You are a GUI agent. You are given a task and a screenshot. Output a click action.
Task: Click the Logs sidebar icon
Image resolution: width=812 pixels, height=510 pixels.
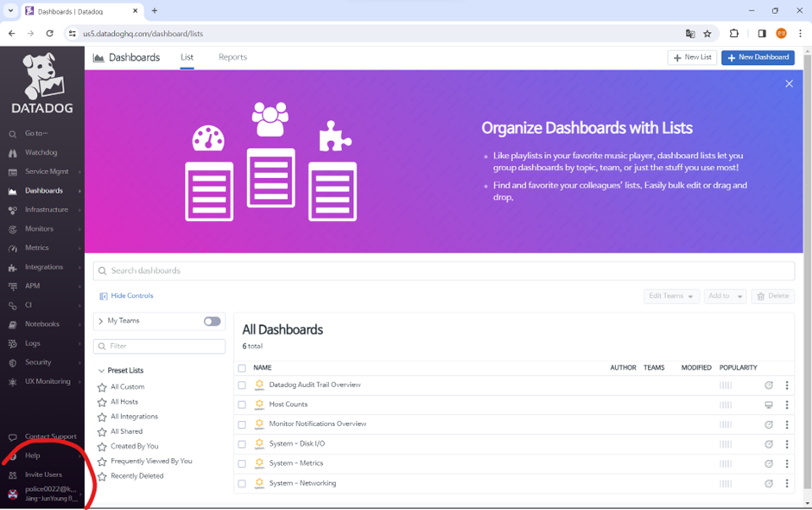click(x=12, y=344)
